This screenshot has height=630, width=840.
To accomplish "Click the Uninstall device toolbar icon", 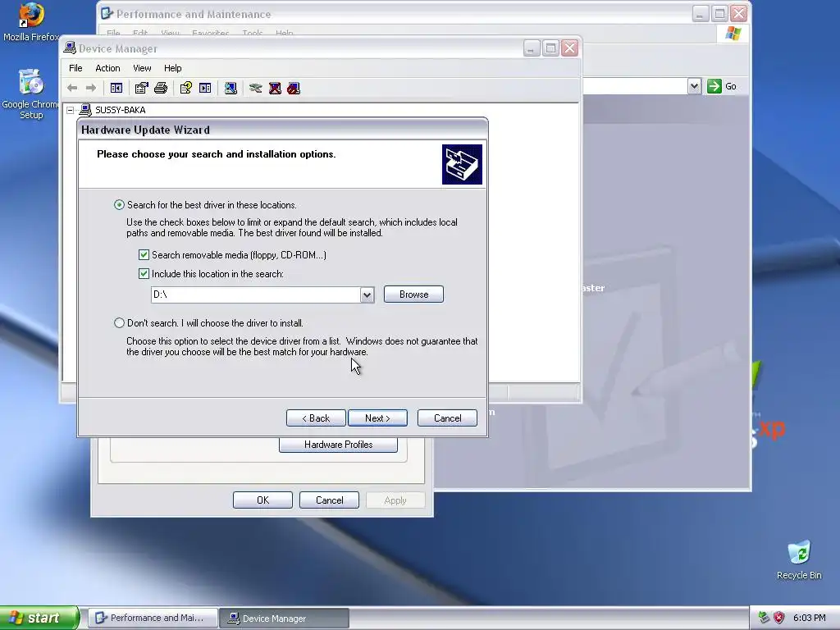I will coord(275,88).
